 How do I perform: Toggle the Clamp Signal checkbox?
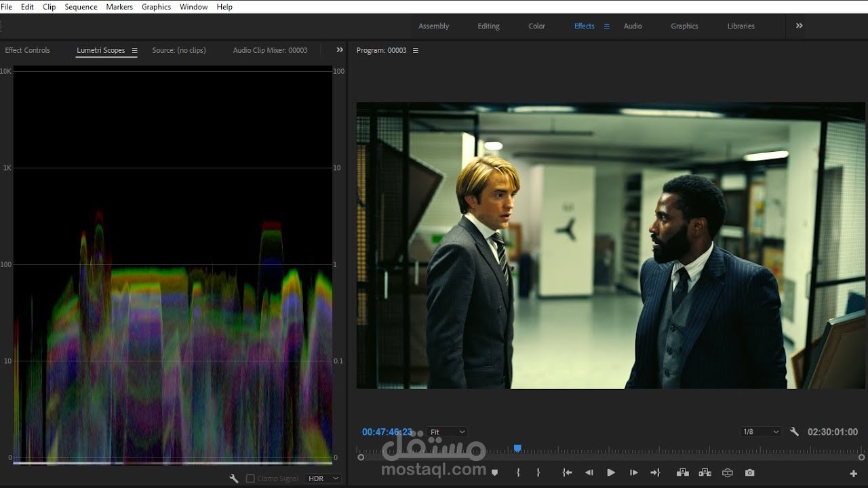250,479
